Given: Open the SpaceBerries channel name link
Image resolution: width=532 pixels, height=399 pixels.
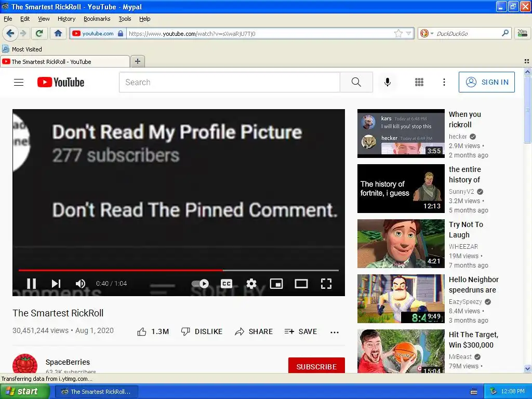Looking at the screenshot, I should click(x=68, y=362).
